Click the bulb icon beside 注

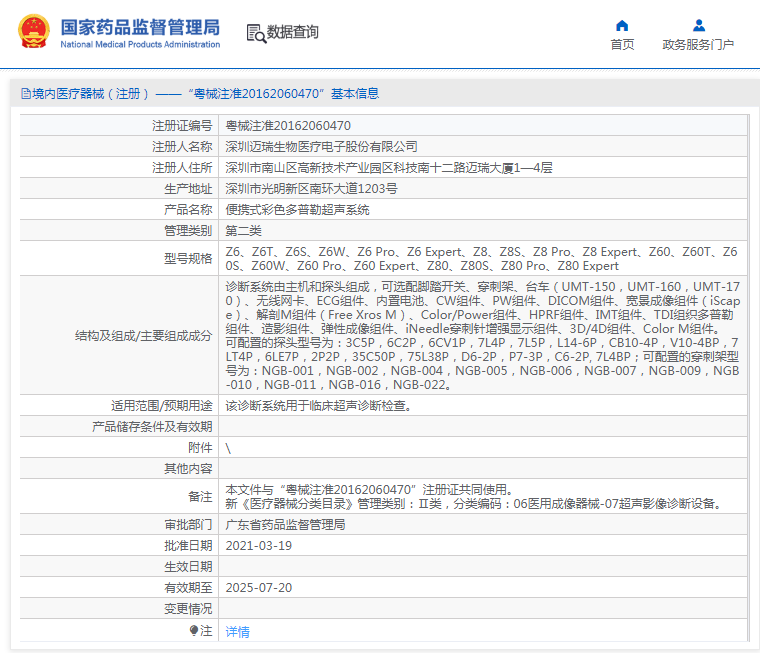click(x=194, y=630)
